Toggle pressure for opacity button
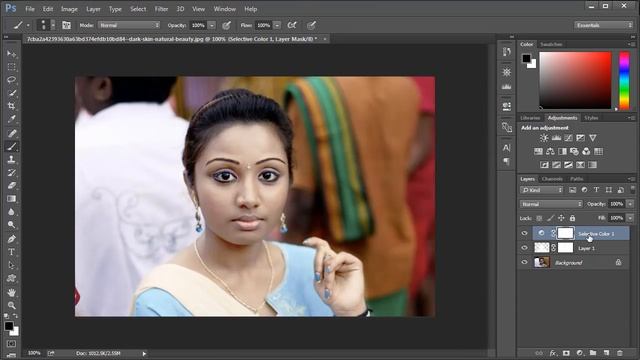 [x=226, y=25]
